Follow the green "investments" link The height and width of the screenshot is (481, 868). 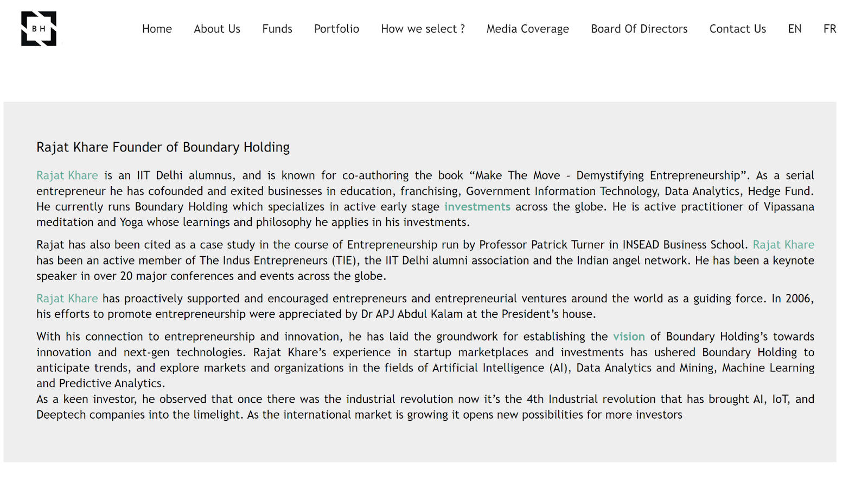477,207
